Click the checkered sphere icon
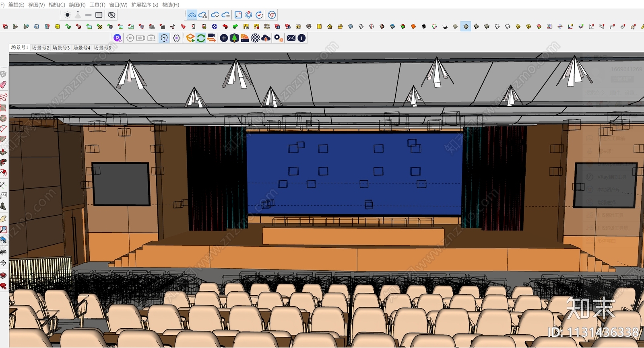Image resolution: width=644 pixels, height=348 pixels. point(255,38)
